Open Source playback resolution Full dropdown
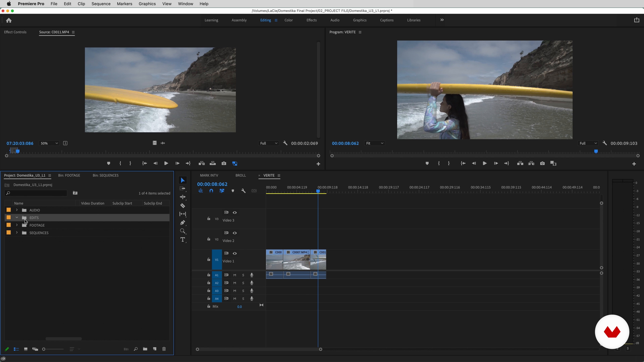Screen dimensions: 644x362 click(x=269, y=143)
